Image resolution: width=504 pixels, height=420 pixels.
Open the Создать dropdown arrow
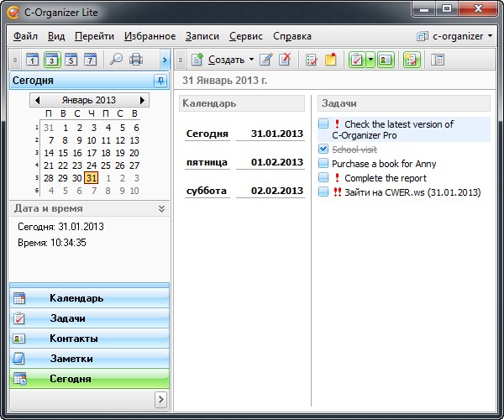point(251,60)
